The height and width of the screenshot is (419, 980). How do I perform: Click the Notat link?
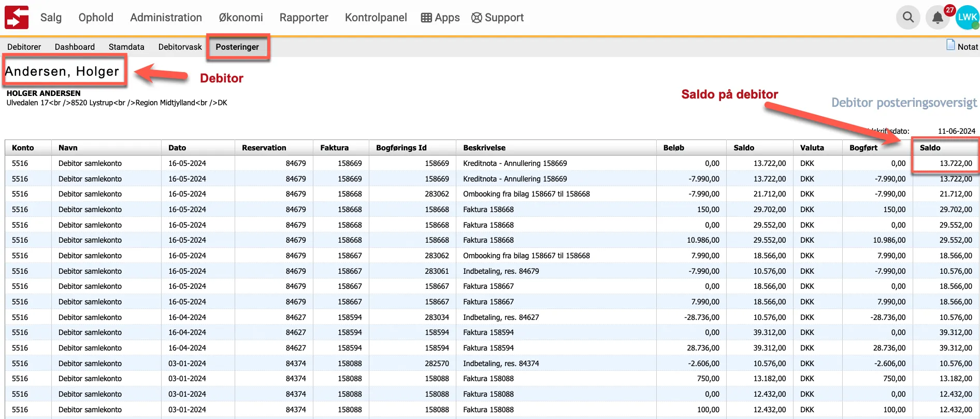968,47
